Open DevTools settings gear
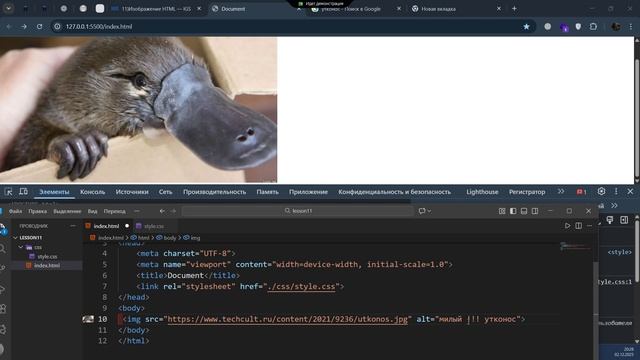Image resolution: width=640 pixels, height=360 pixels. click(601, 191)
